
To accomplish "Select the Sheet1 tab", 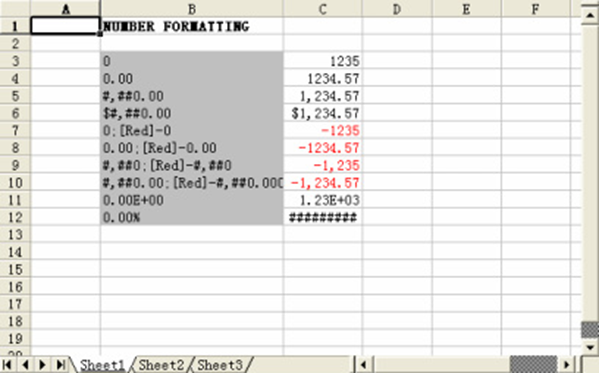I will pos(102,365).
